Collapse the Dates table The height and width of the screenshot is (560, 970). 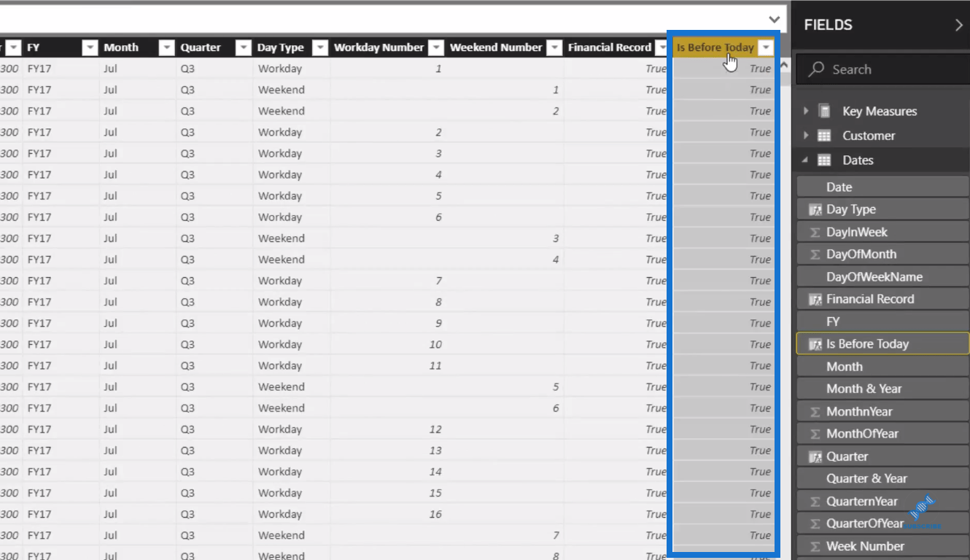[x=806, y=160]
